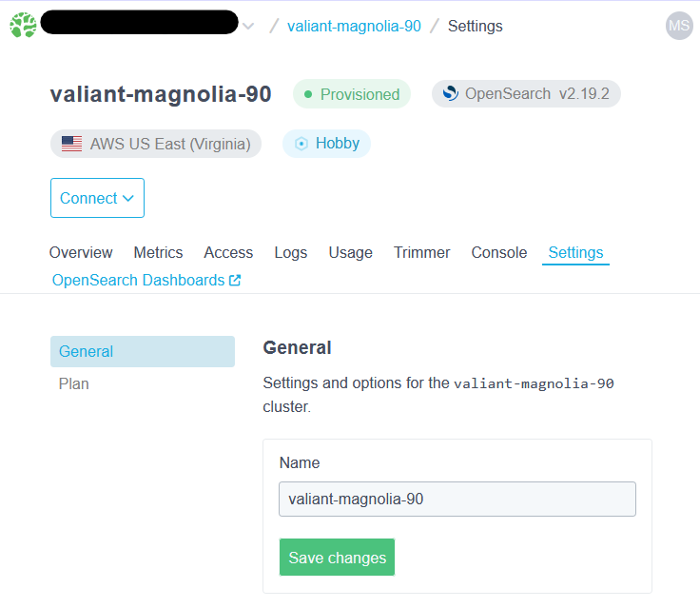Click the OpenSearch version badge icon

tap(449, 94)
